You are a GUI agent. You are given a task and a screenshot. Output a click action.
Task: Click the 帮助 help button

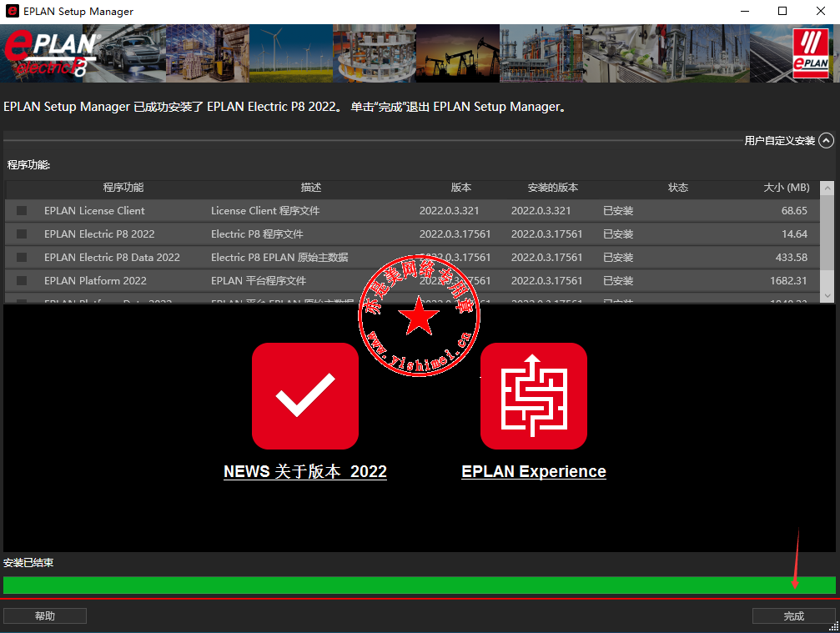[x=45, y=615]
